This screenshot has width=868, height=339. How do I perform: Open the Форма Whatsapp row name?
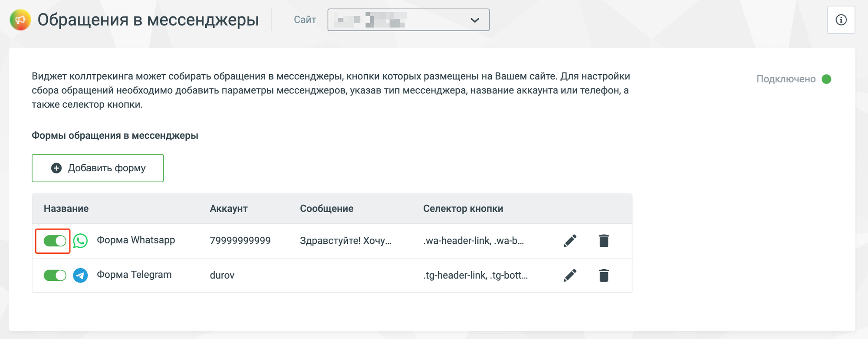[136, 240]
